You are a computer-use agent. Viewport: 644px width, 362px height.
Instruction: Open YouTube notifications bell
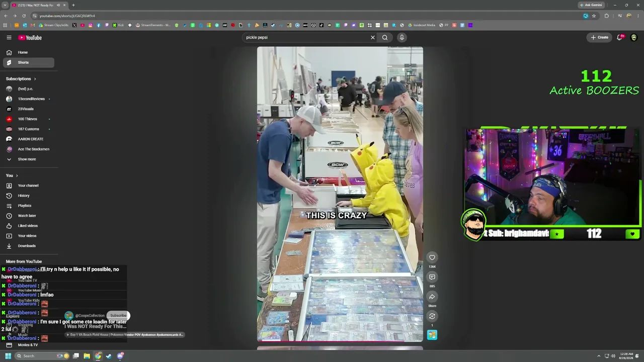coord(620,37)
